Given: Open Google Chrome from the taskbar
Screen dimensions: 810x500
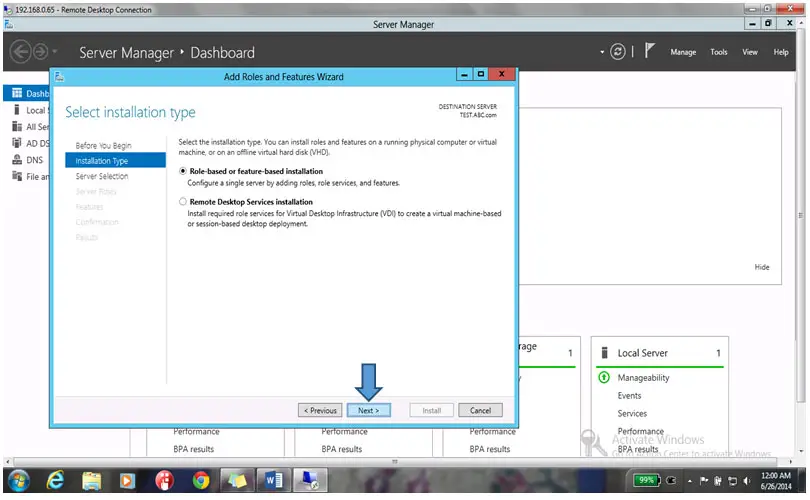Looking at the screenshot, I should pos(201,481).
